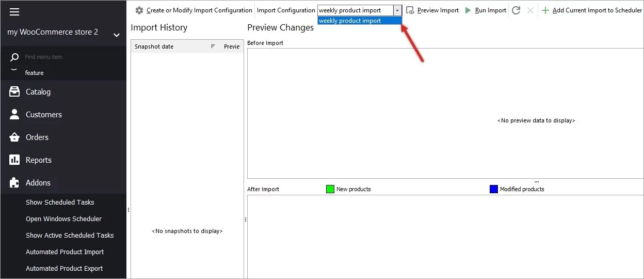Click the Catalog icon in the sidebar

[14, 92]
